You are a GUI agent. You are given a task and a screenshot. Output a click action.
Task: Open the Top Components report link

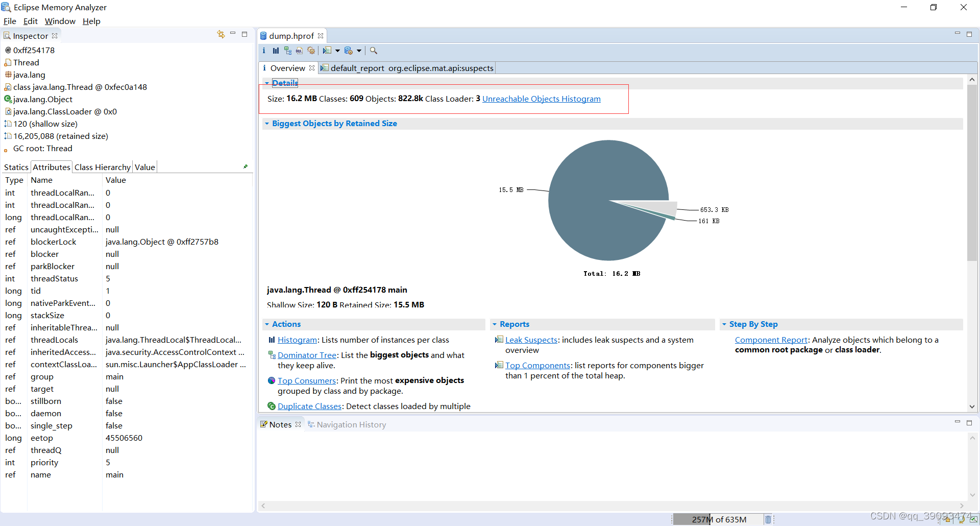538,366
